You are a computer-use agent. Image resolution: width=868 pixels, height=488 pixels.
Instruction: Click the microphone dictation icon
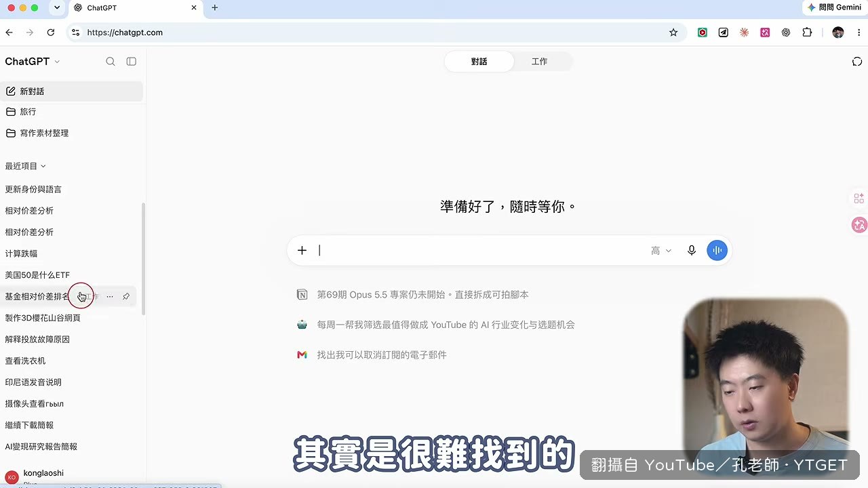point(691,251)
